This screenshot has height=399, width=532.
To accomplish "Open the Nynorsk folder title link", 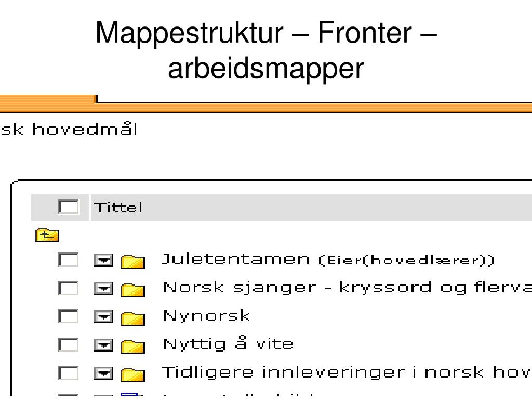I will 206,316.
